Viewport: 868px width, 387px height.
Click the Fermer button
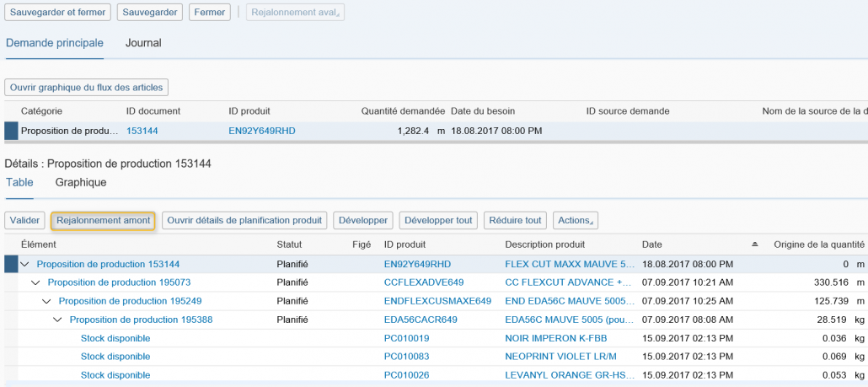click(210, 12)
